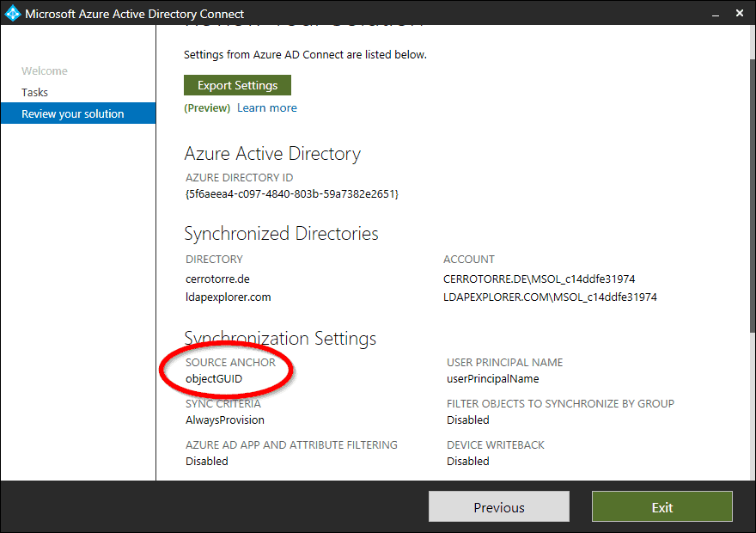Click the Synchronization Settings heading
Image resolution: width=756 pixels, height=533 pixels.
[280, 338]
